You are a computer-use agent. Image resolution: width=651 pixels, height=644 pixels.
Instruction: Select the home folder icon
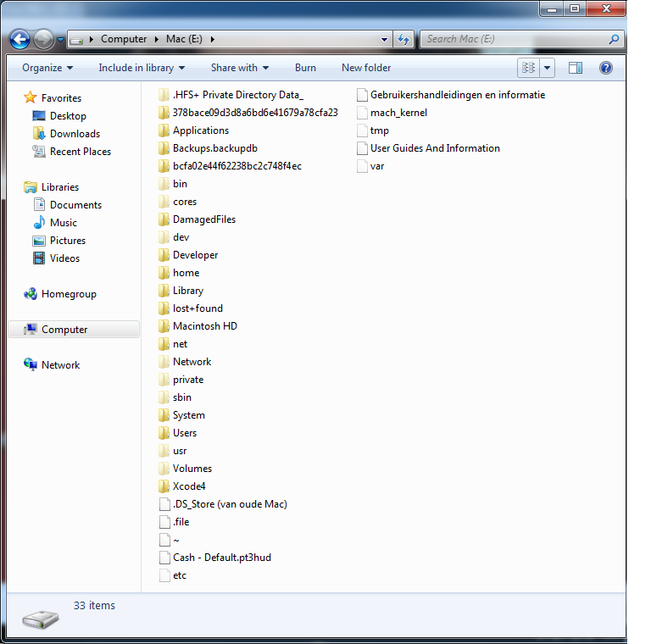click(x=164, y=273)
